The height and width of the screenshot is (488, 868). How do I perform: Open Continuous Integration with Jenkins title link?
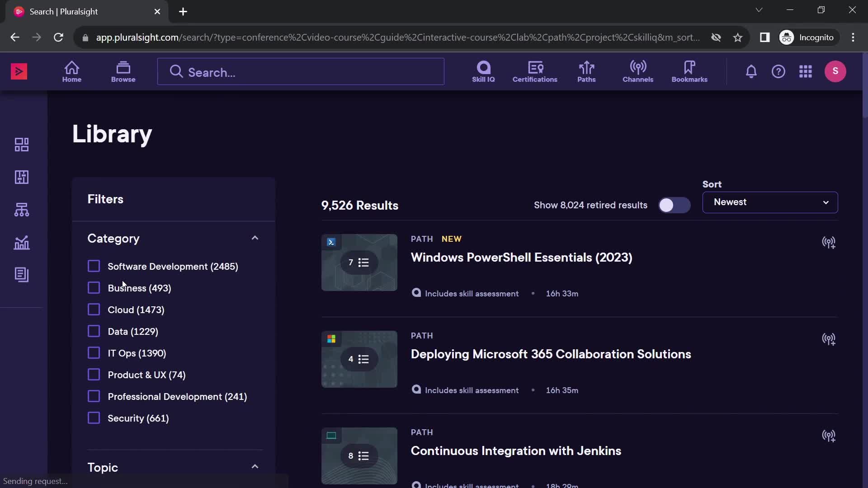516,451
